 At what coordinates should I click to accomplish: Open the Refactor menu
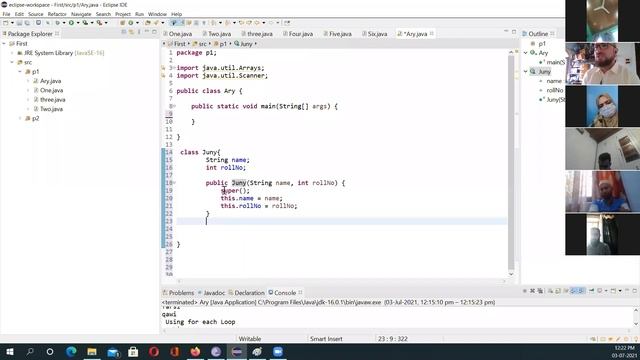pos(57,14)
